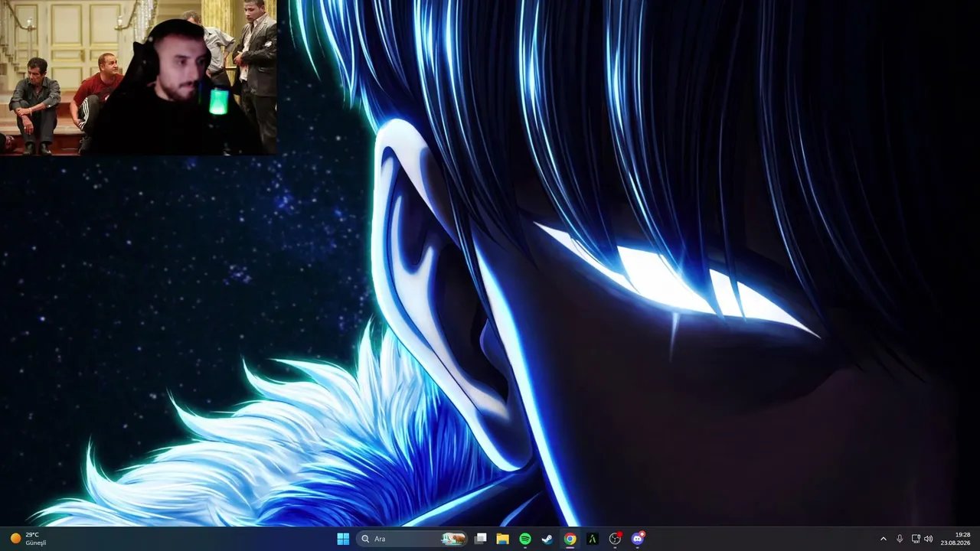Image resolution: width=980 pixels, height=551 pixels.
Task: Launch Spotify from the taskbar
Action: [x=525, y=539]
